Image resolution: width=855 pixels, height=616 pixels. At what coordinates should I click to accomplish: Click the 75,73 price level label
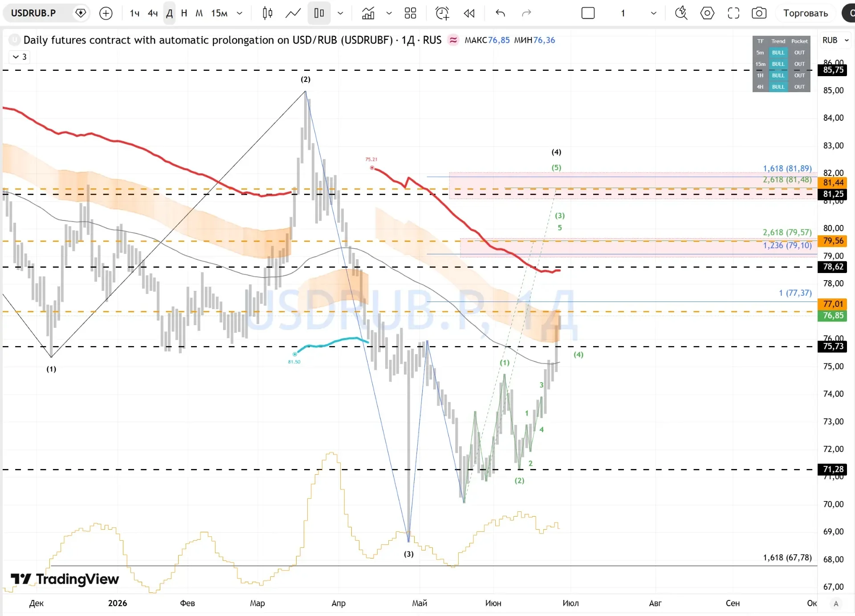(833, 347)
